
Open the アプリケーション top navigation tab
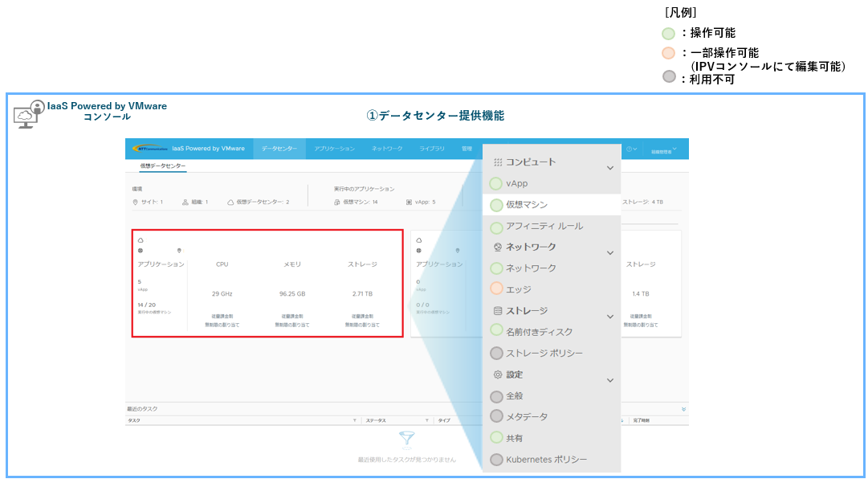pyautogui.click(x=334, y=149)
